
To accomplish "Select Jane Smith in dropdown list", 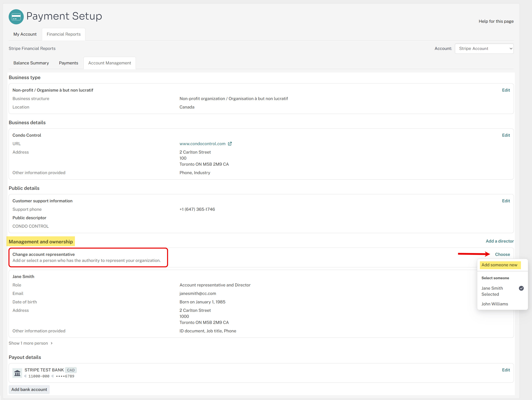I will 502,291.
